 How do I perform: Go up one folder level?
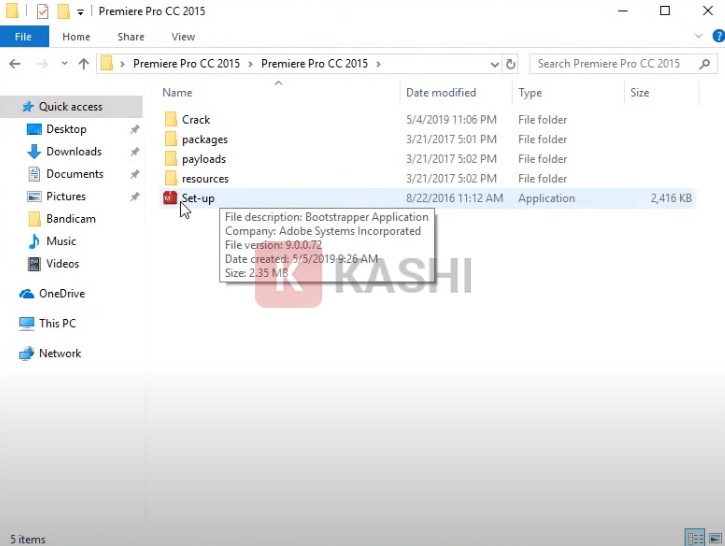point(84,64)
